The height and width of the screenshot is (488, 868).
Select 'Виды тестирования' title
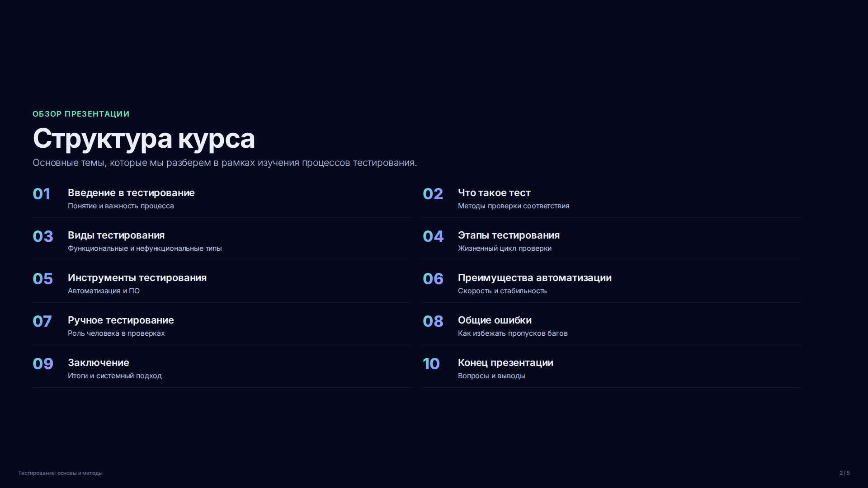[x=116, y=235]
